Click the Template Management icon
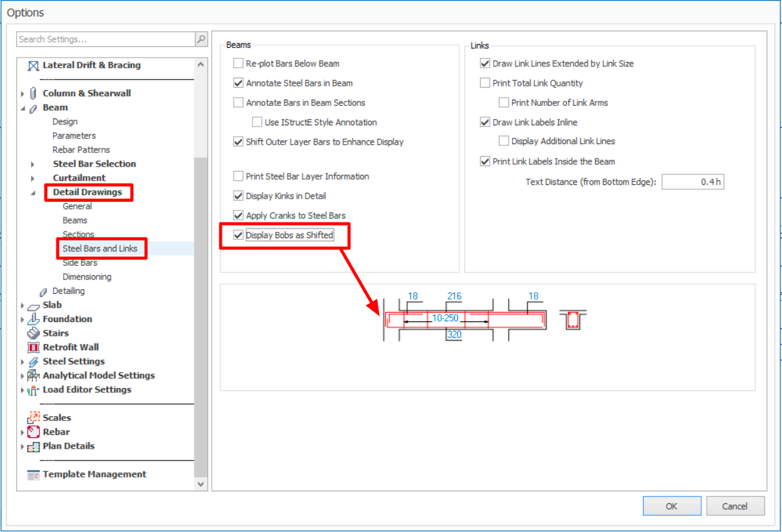The image size is (782, 532). point(34,474)
